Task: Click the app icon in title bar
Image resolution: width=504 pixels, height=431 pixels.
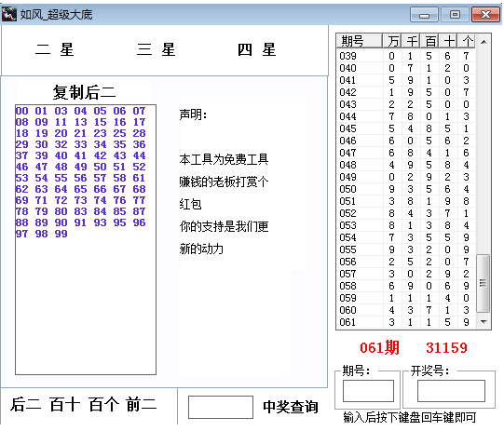Action: coord(9,15)
